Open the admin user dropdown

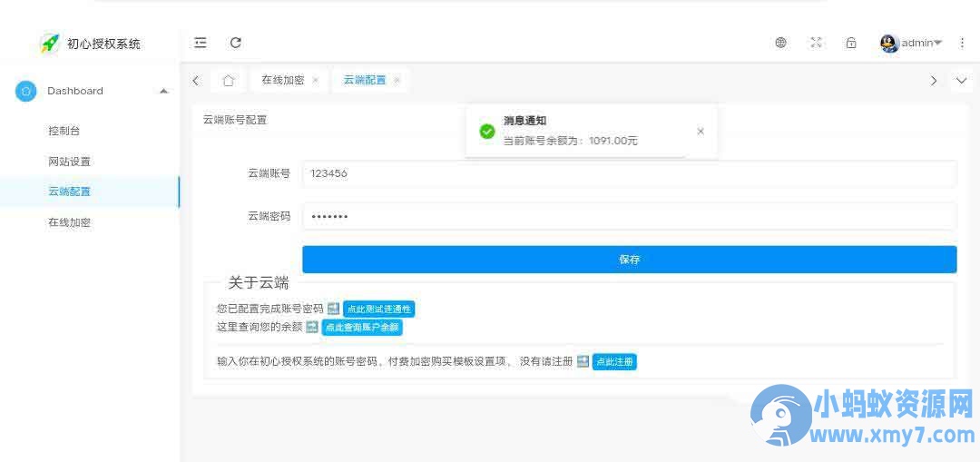pyautogui.click(x=921, y=44)
